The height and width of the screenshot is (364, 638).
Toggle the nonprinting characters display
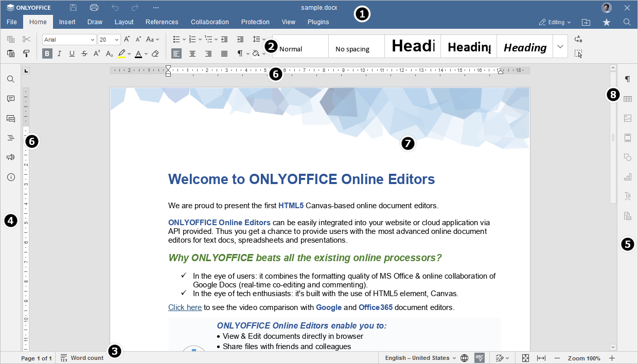[240, 53]
